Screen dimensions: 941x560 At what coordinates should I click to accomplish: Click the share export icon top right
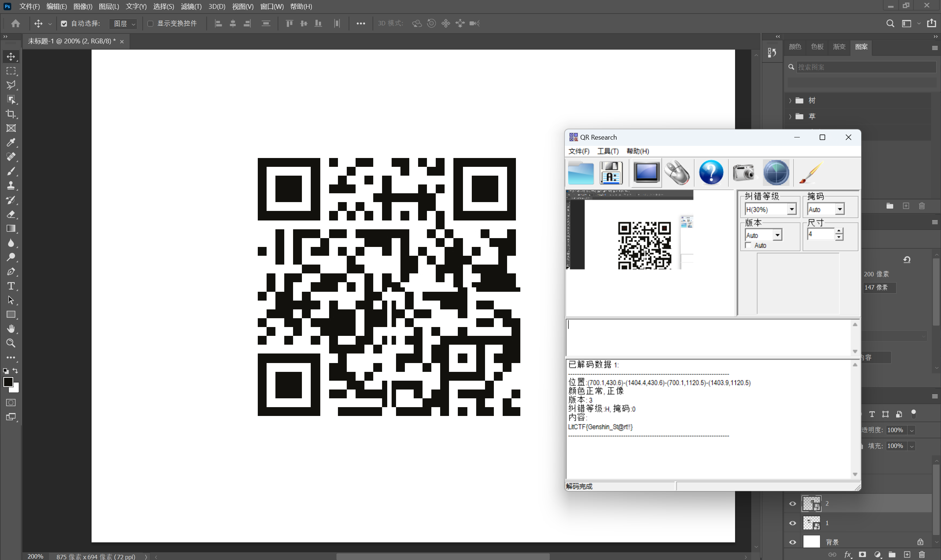tap(931, 24)
